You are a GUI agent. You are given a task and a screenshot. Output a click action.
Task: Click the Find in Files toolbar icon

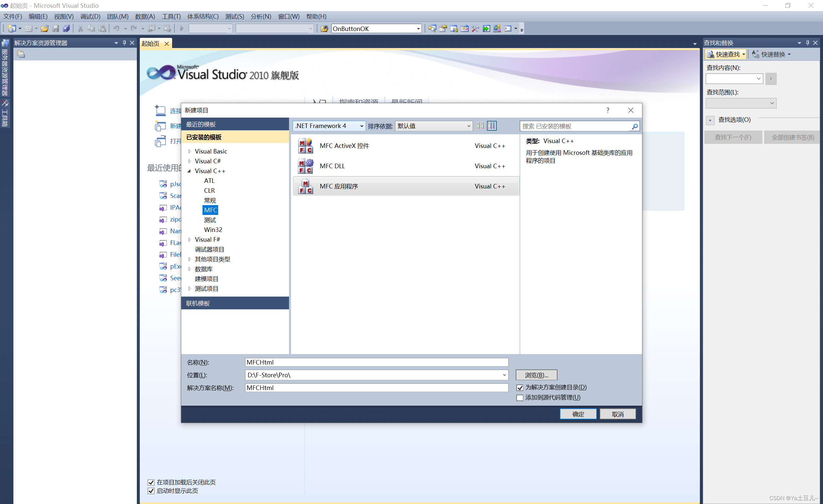tap(324, 29)
